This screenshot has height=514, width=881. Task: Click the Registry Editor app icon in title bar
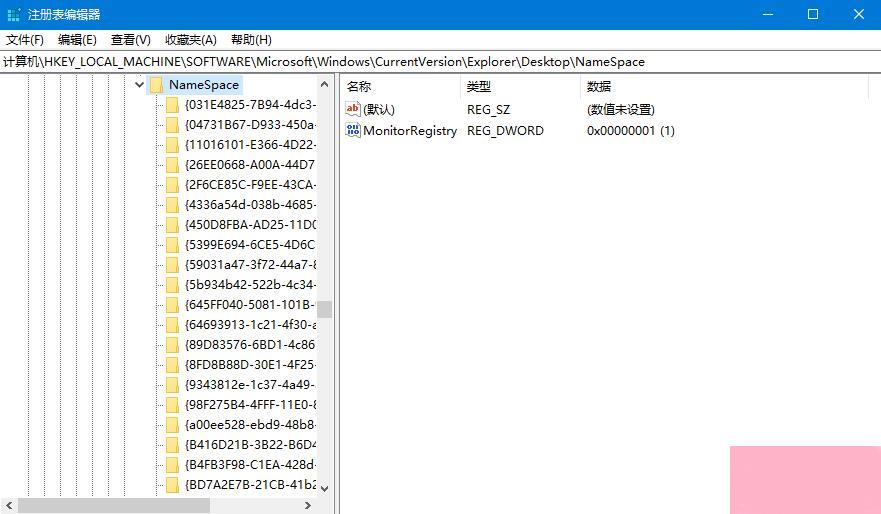[x=13, y=15]
